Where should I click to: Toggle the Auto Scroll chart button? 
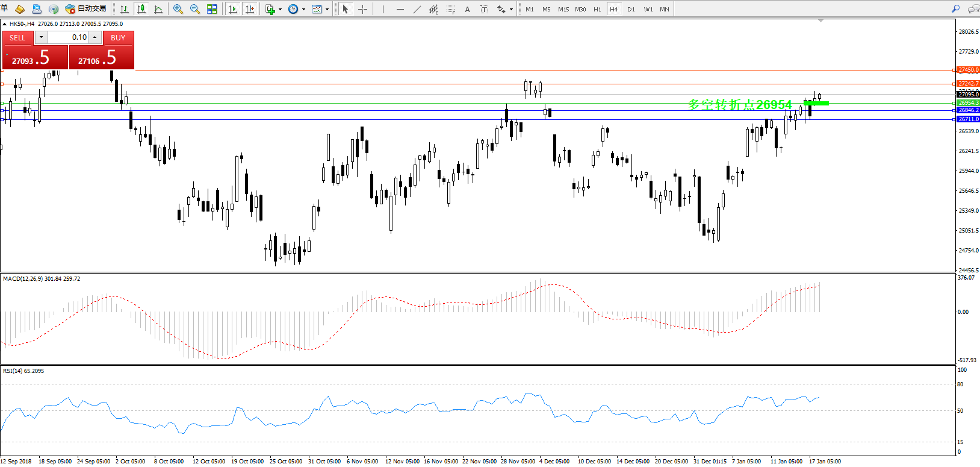pyautogui.click(x=234, y=9)
